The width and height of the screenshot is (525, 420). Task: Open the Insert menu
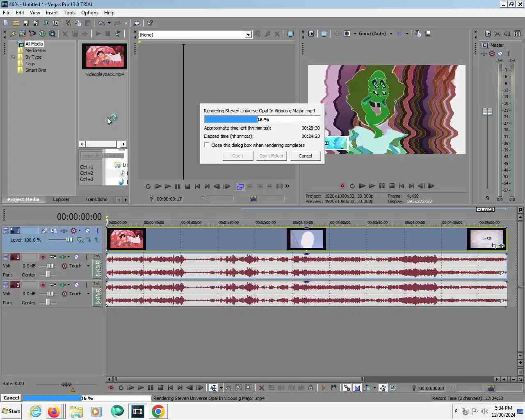pyautogui.click(x=52, y=13)
